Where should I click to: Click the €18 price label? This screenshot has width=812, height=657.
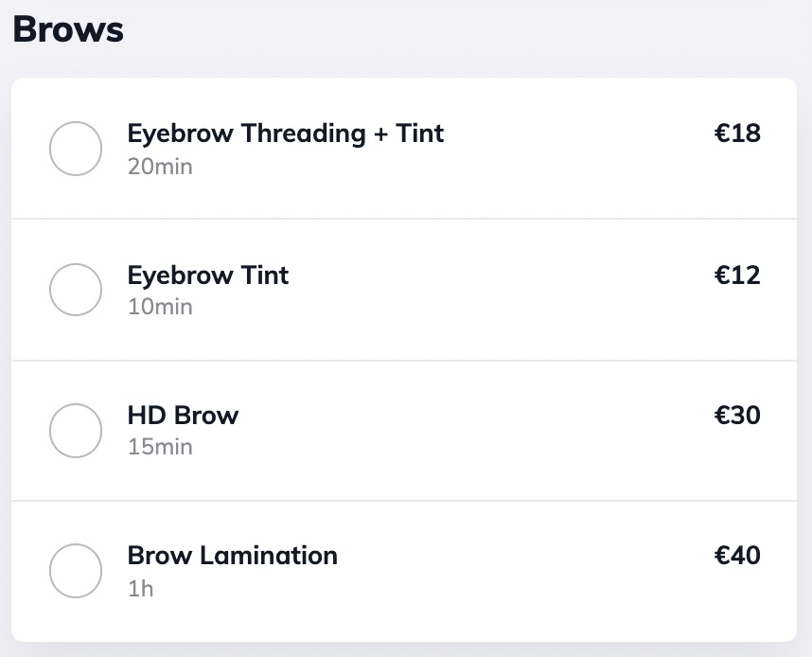click(737, 133)
